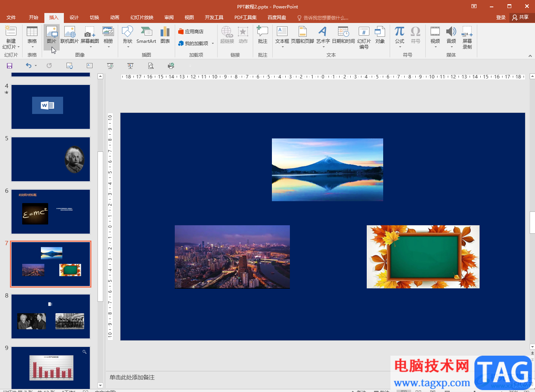535x392 pixels.
Task: Expand the 相册 dropdown arrow
Action: (x=109, y=47)
